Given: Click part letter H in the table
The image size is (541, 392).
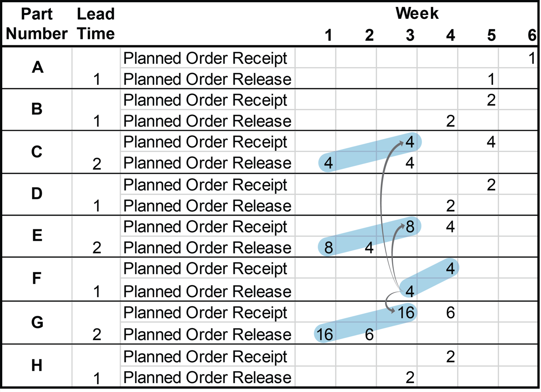Looking at the screenshot, I should 37,366.
